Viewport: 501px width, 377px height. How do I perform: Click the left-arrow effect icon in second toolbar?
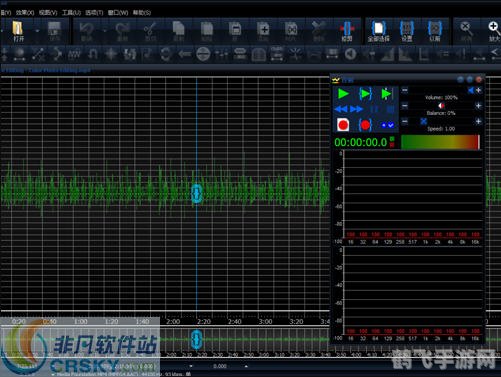184,54
